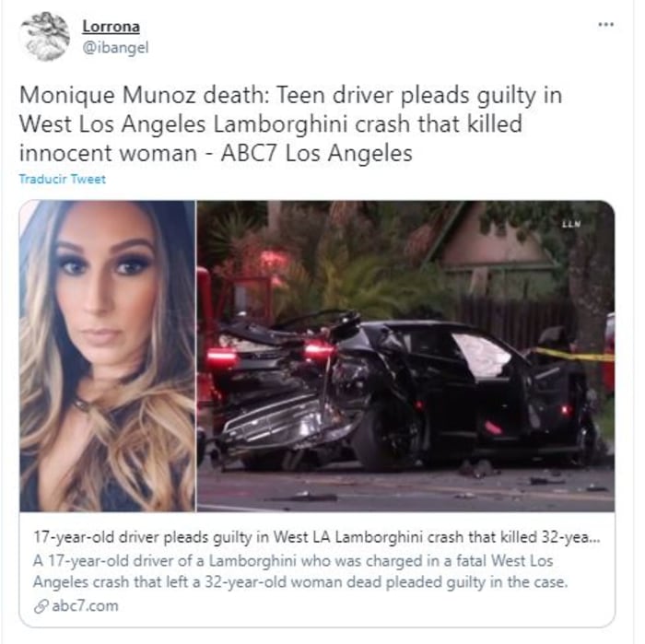This screenshot has height=644, width=645.
Task: Open headline '17-year-old driver pleads guilty'
Action: (316, 537)
